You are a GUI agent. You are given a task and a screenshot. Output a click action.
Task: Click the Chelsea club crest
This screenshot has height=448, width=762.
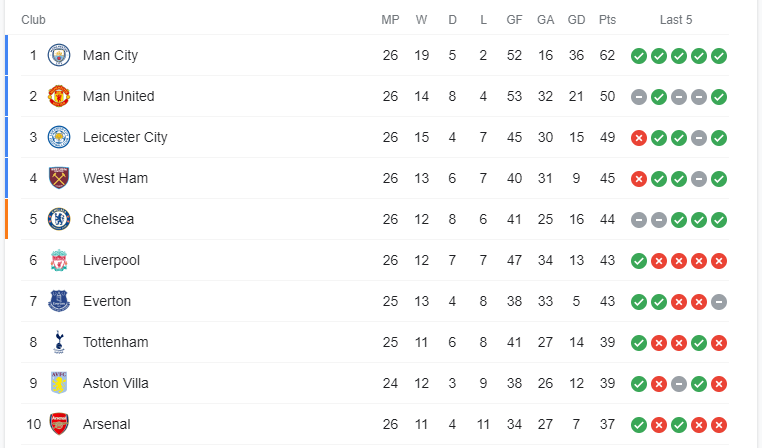click(x=59, y=219)
